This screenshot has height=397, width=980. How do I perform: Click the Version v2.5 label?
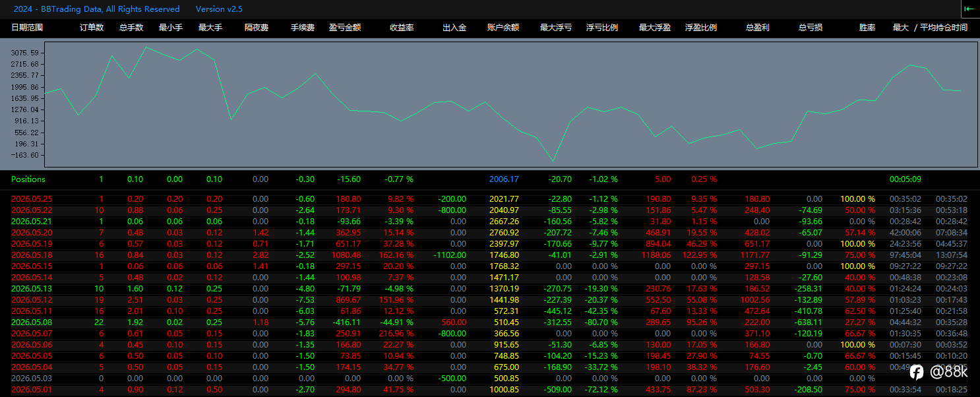click(219, 9)
